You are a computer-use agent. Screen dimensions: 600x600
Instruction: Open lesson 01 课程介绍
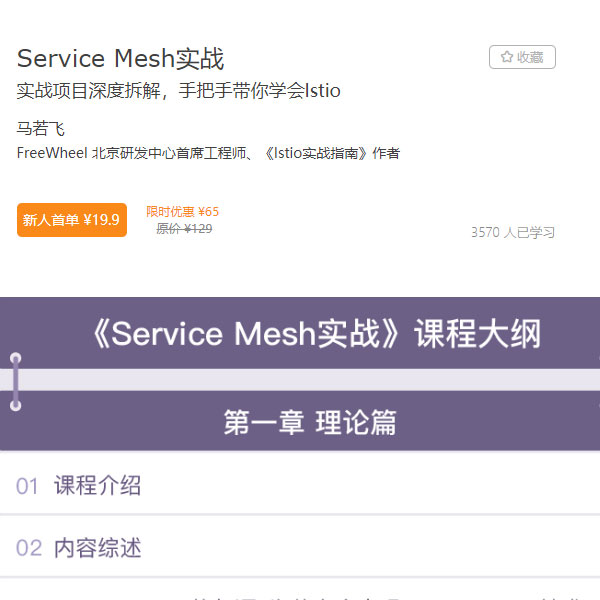(300, 485)
